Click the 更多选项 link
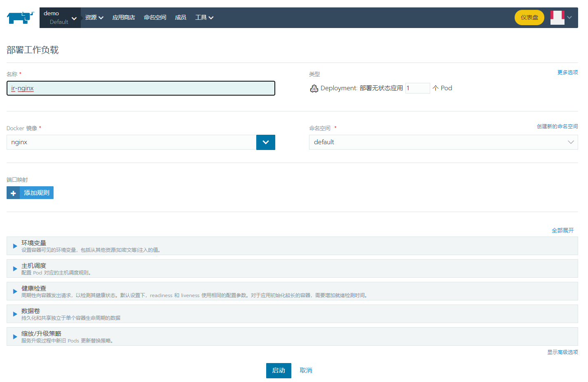The height and width of the screenshot is (382, 588). (x=567, y=73)
